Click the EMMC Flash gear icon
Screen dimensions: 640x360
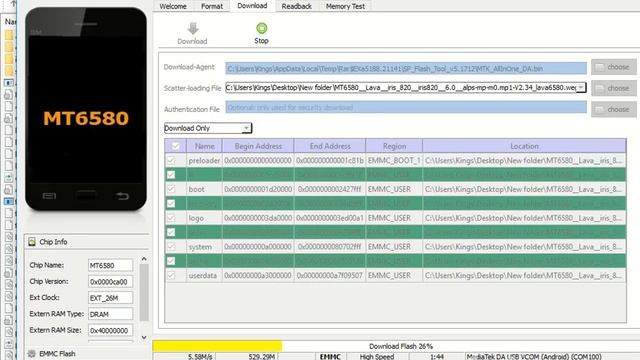[x=32, y=353]
